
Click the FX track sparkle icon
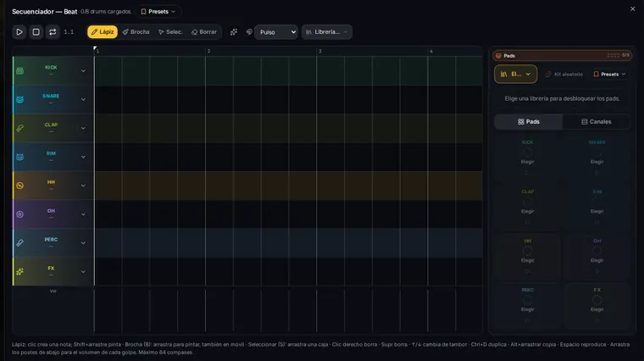click(x=19, y=271)
